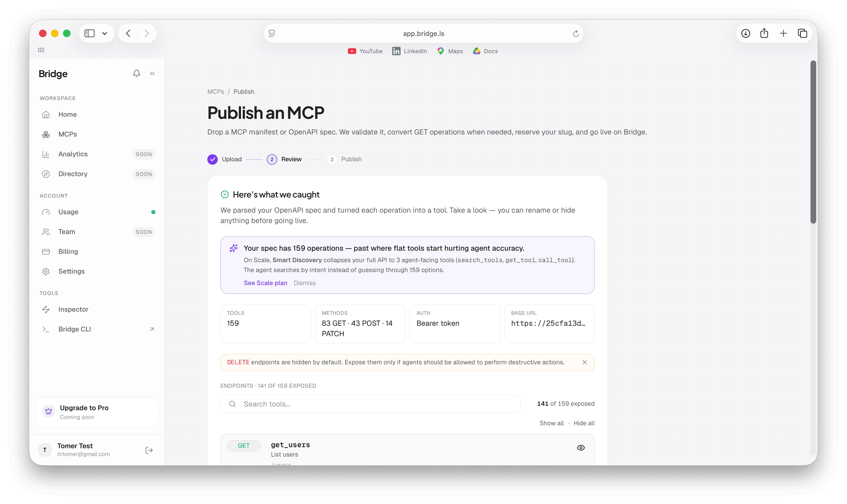Open the Billing page
This screenshot has height=504, width=847.
[x=97, y=251]
